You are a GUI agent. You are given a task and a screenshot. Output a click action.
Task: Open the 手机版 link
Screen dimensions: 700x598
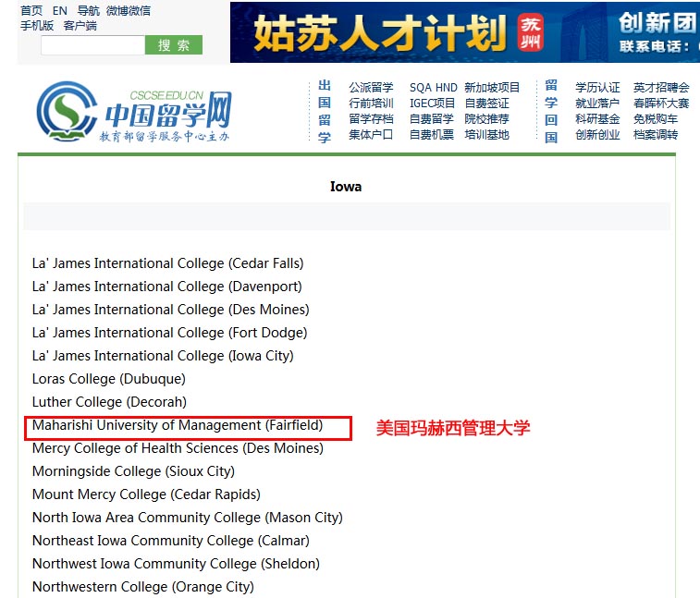37,26
